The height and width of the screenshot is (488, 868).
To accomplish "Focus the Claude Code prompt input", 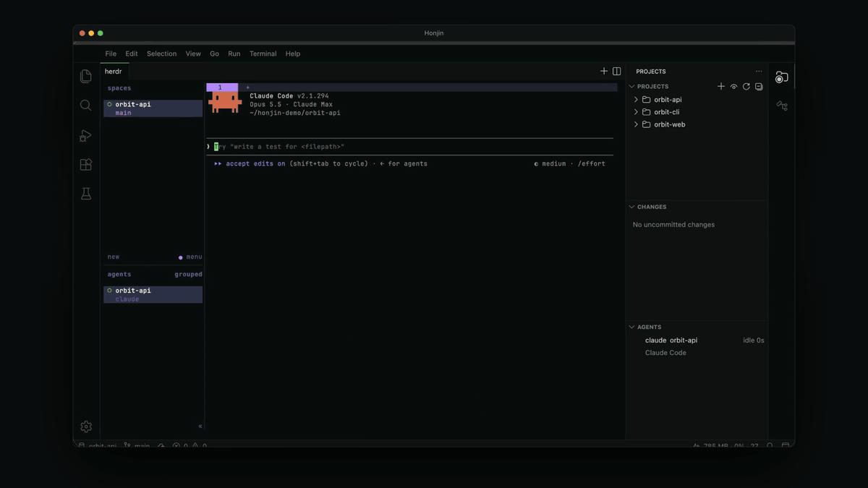I will 410,147.
